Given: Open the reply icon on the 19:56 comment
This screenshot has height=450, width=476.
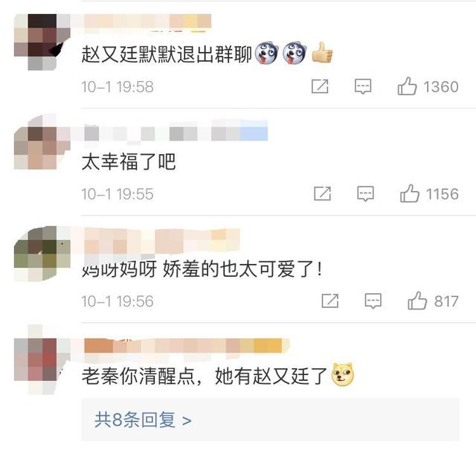Looking at the screenshot, I should tap(373, 301).
